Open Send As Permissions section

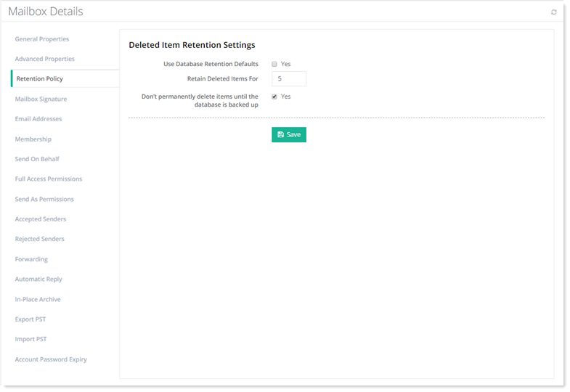tap(44, 199)
